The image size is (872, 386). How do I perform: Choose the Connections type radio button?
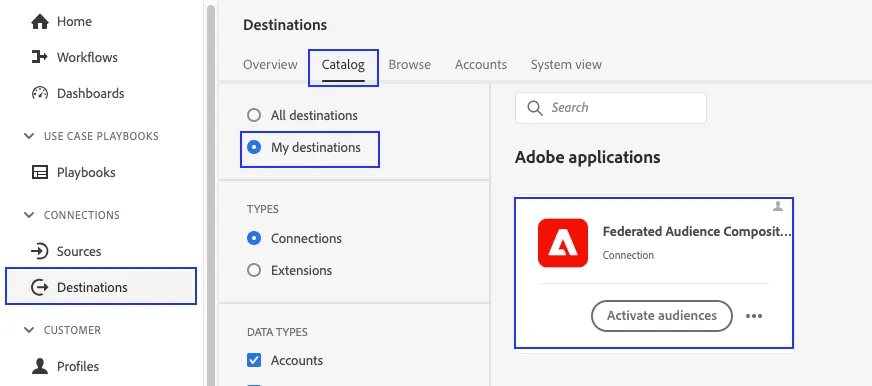254,239
